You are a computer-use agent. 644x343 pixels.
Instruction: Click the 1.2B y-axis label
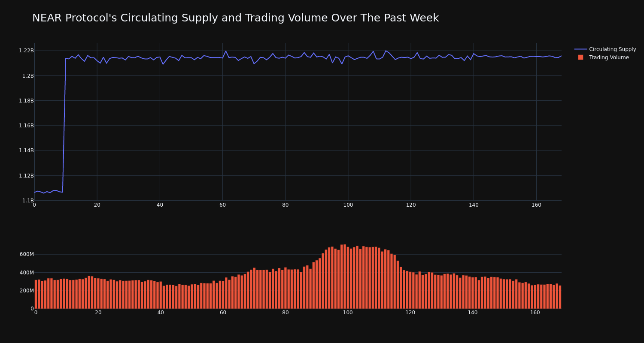coord(28,76)
